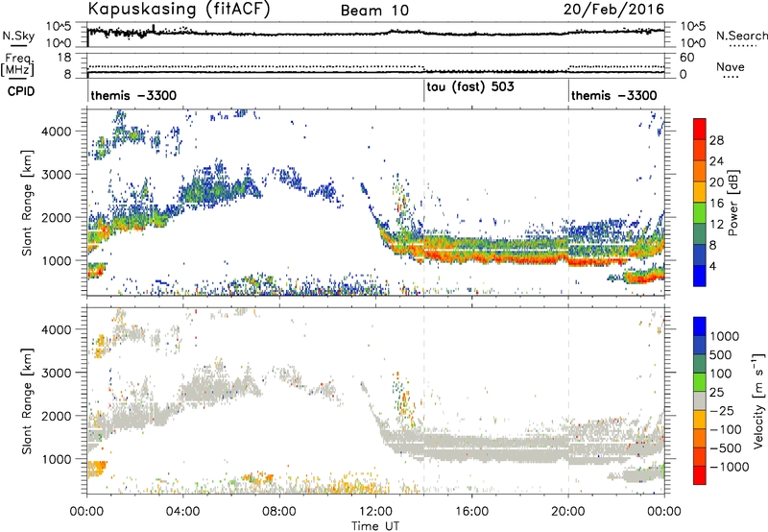Click the second 'themis -3300' label after 20:00
Image resolution: width=768 pixels, height=532 pixels.
pyautogui.click(x=614, y=95)
